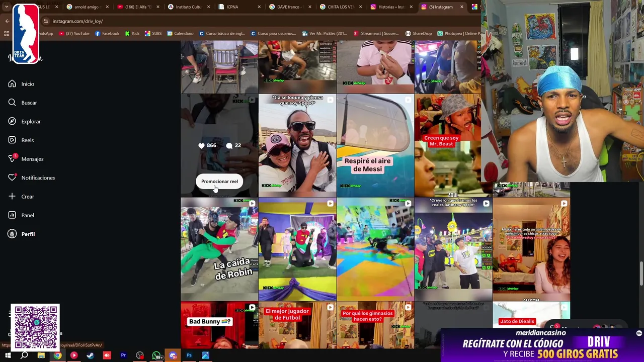Image resolution: width=644 pixels, height=362 pixels.
Task: Open the Facebook bookmark
Action: coord(107,34)
